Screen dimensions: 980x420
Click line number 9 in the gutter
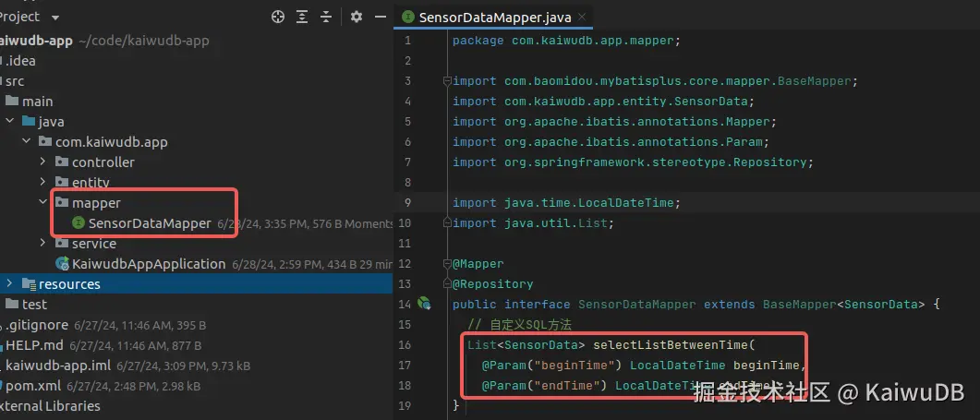(407, 203)
